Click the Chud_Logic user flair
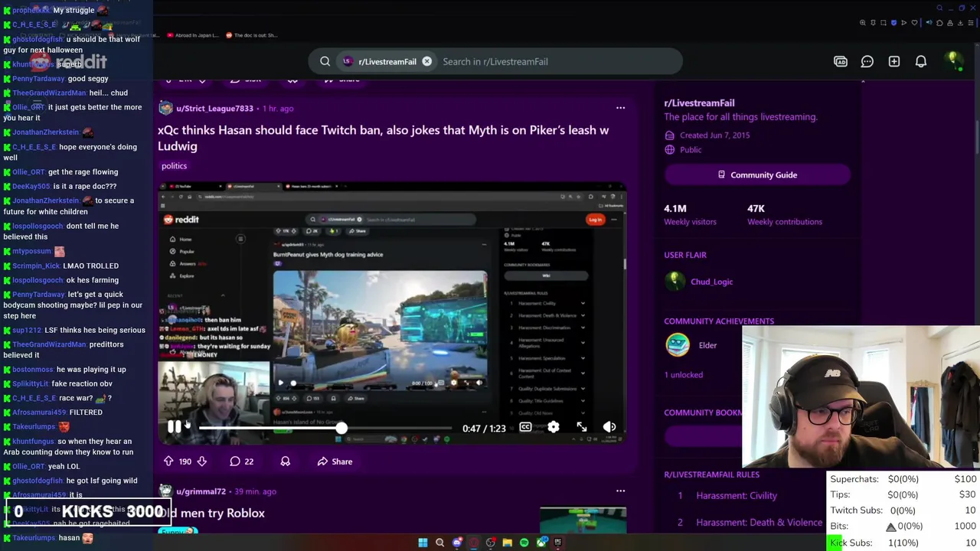Screen dimensions: 980x551 click(x=711, y=282)
